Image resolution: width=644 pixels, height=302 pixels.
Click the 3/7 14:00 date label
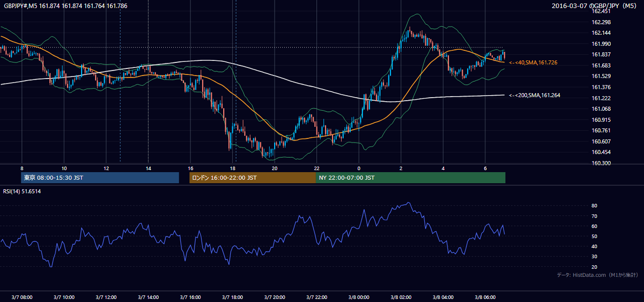[148, 297]
